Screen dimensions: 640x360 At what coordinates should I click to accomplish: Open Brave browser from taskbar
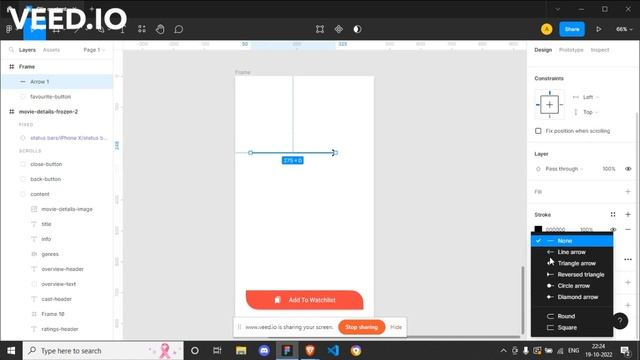(310, 351)
